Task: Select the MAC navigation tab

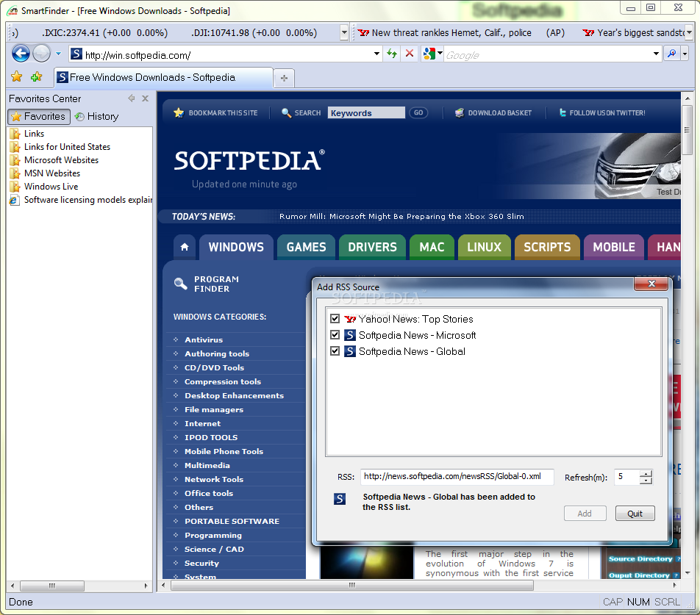Action: pyautogui.click(x=432, y=247)
